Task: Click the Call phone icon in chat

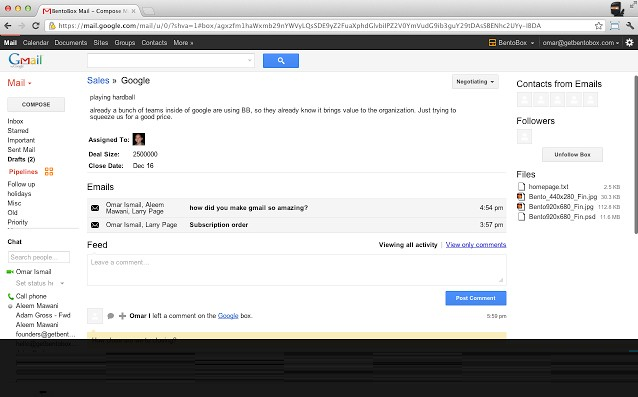Action: pos(11,297)
